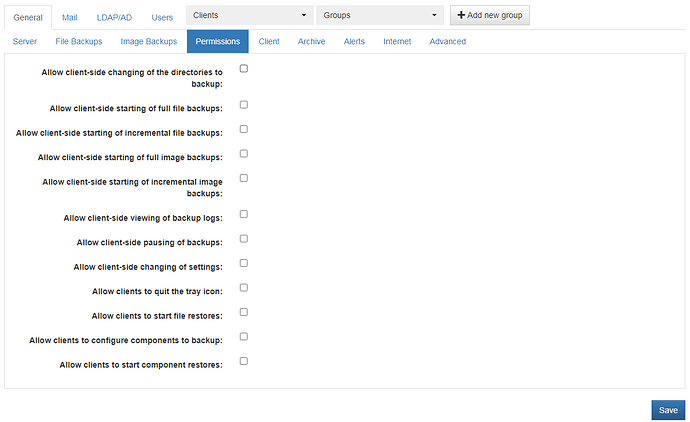690x422 pixels.
Task: Switch to Image Backups sub-tab
Action: tap(149, 41)
